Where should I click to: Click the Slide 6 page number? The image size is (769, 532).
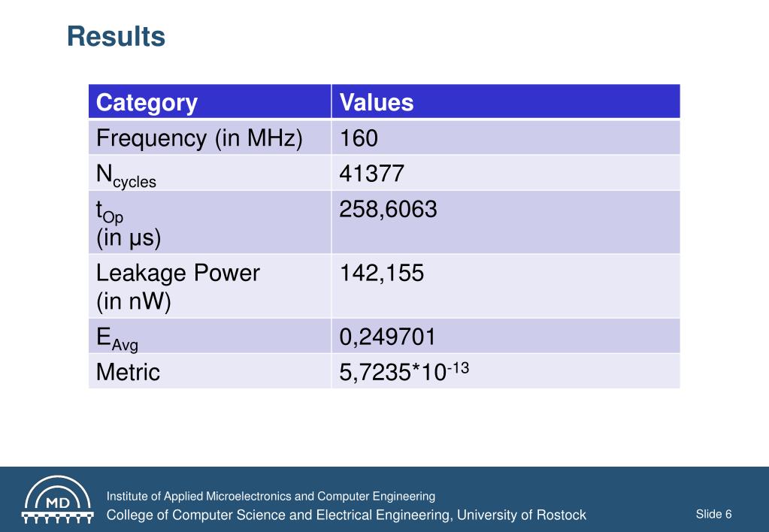(x=713, y=514)
